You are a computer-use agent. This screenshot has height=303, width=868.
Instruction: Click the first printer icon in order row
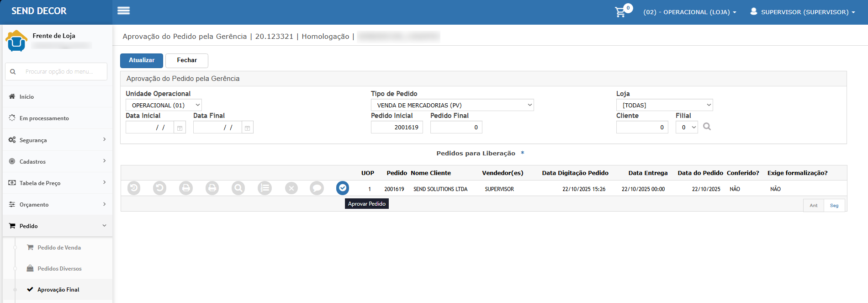point(186,188)
